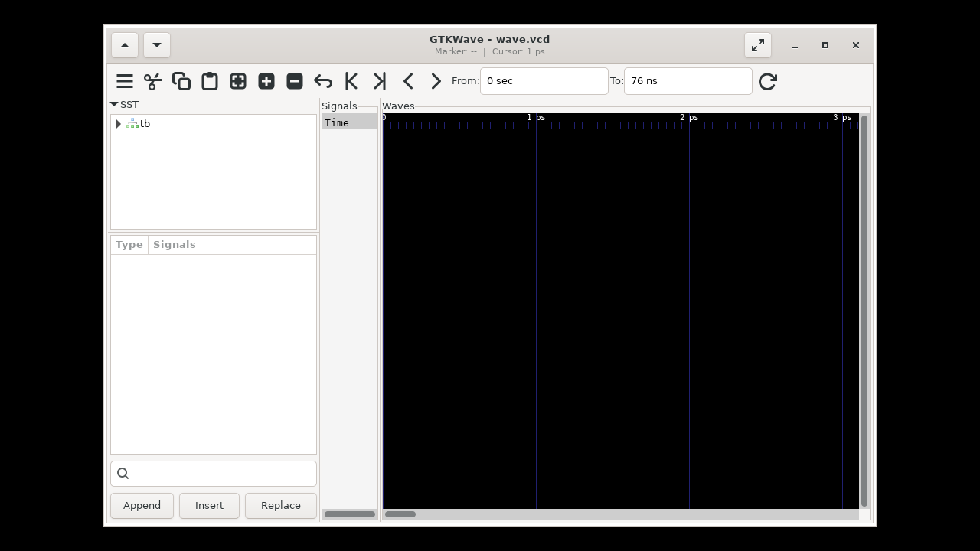Click the Append button
980x551 pixels.
click(x=142, y=506)
